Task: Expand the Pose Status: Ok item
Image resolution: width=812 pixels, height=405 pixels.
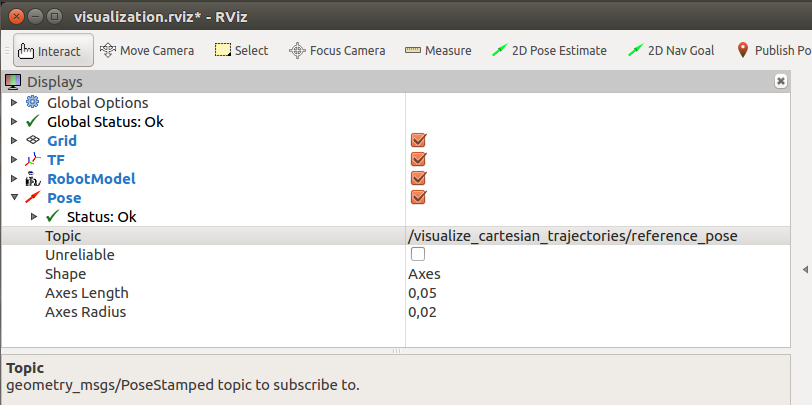Action: click(x=34, y=216)
